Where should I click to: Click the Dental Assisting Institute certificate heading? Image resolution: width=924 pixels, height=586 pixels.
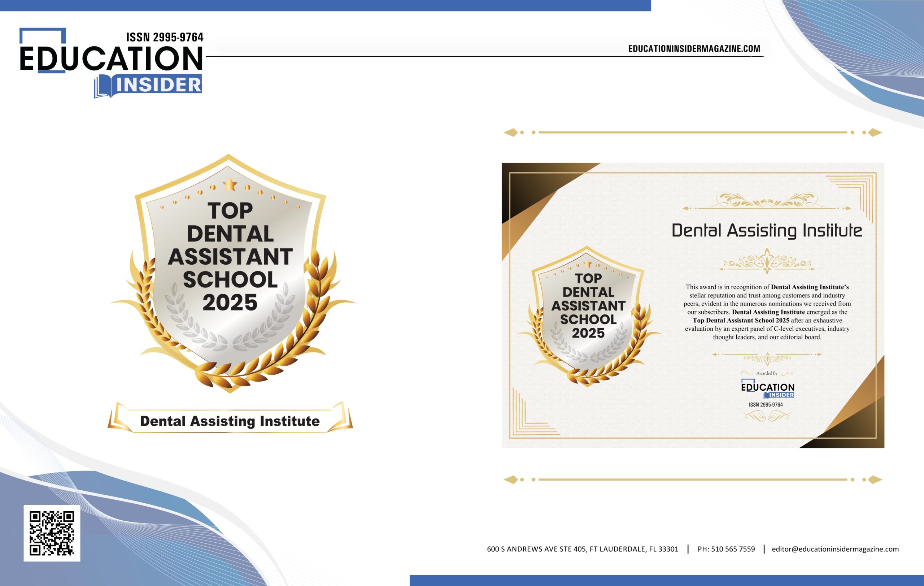tap(767, 230)
